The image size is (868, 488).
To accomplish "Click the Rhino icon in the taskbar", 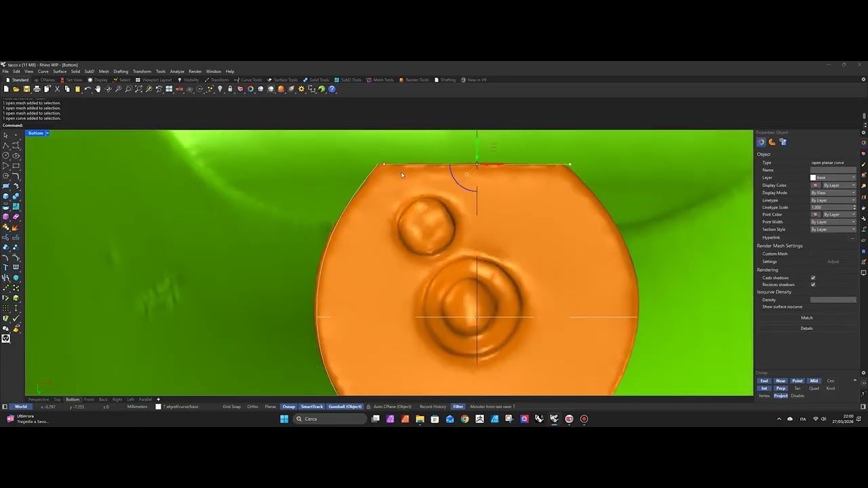I will pyautogui.click(x=554, y=419).
